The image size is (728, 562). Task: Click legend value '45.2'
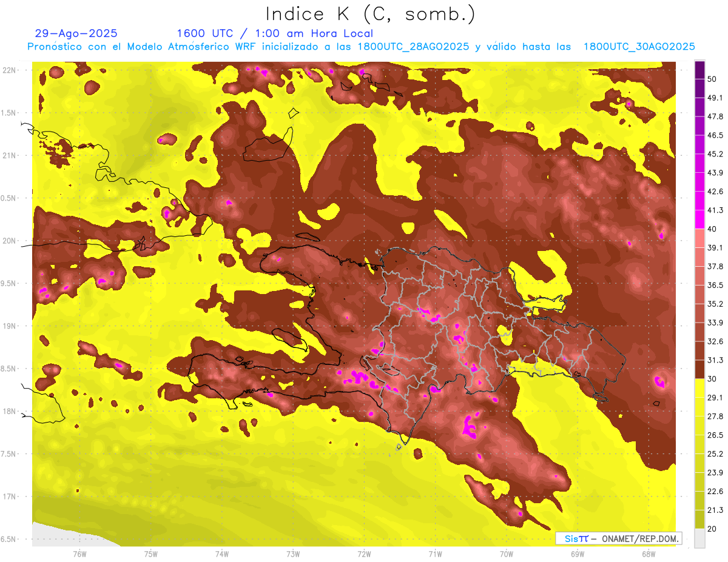point(715,154)
